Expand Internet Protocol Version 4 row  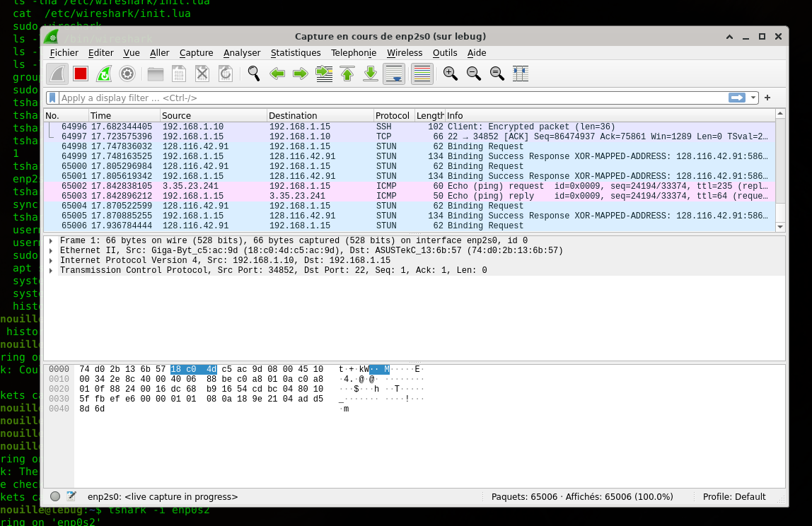pyautogui.click(x=51, y=261)
